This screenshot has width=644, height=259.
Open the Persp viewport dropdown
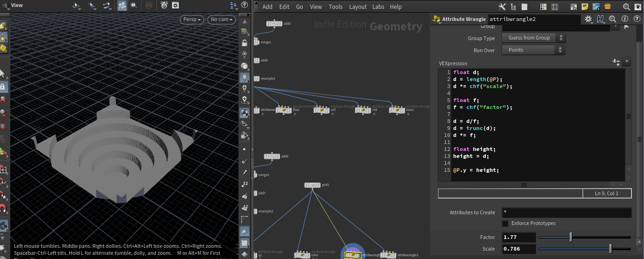click(192, 20)
